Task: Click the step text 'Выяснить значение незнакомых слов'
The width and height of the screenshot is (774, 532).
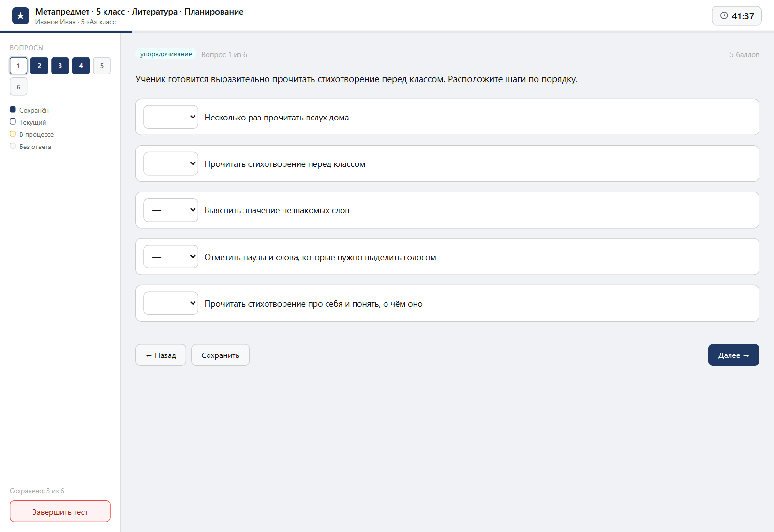Action: click(x=277, y=210)
